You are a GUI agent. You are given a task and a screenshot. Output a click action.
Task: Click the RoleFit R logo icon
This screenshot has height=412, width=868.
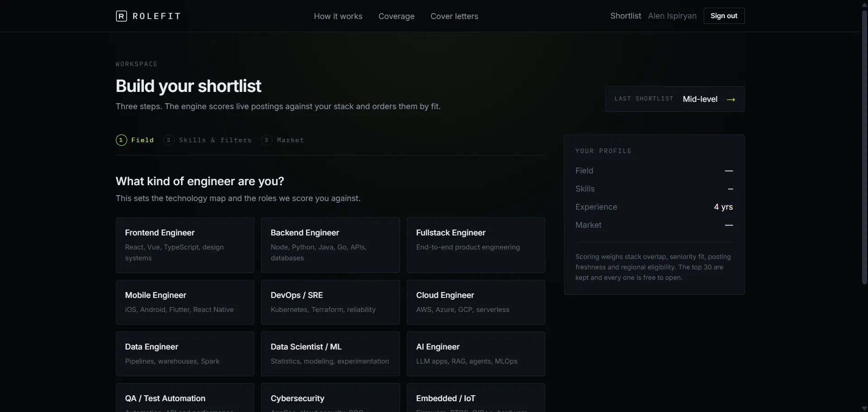(x=121, y=16)
